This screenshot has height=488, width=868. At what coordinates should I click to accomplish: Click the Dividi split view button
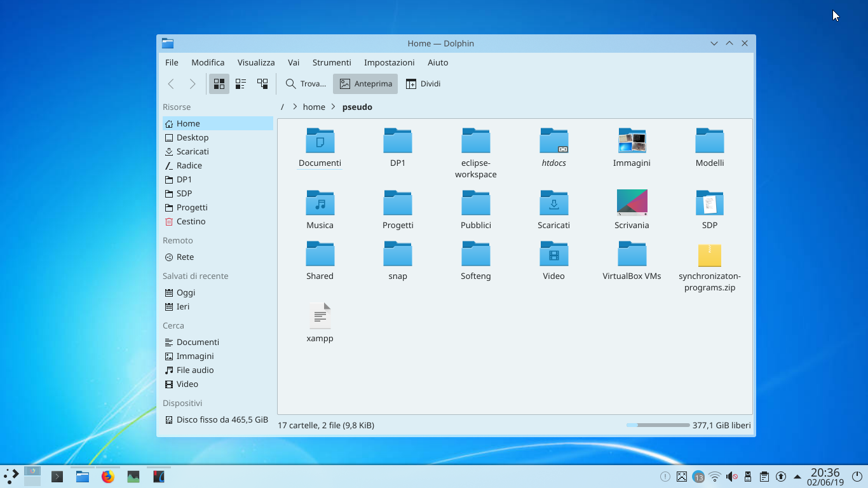point(423,84)
